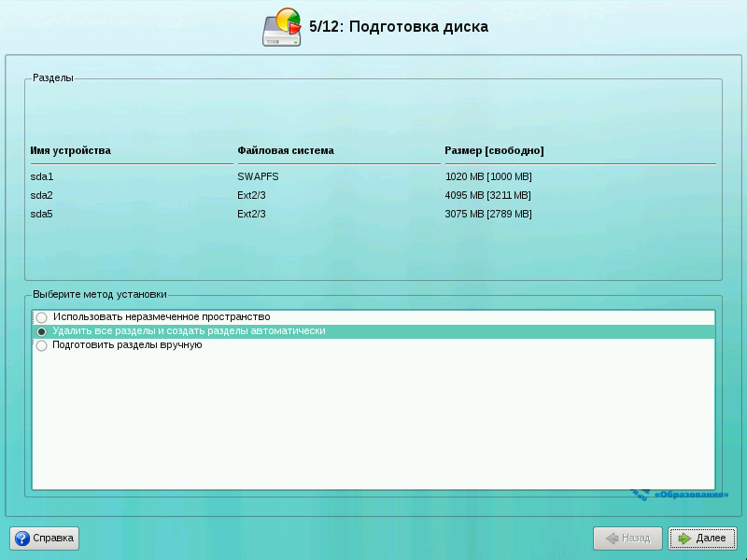Viewport: 747px width, 560px height.
Task: Select the sda1 partition row
Action: (42, 176)
